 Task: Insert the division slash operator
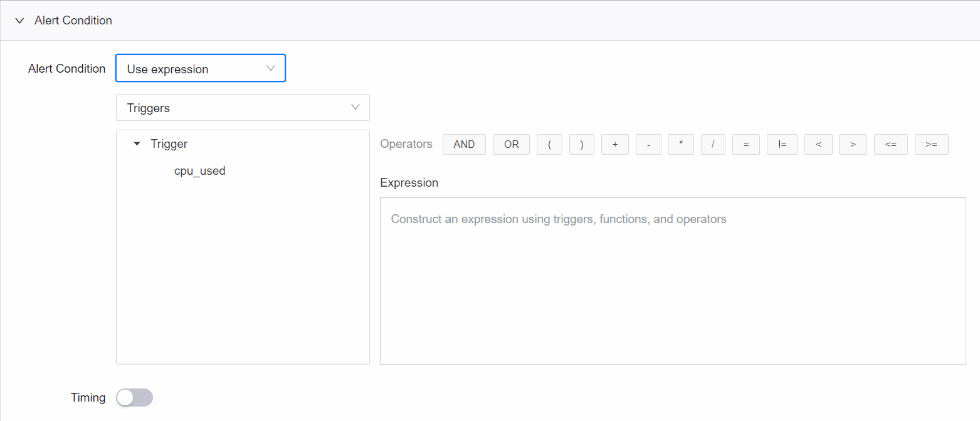[713, 144]
